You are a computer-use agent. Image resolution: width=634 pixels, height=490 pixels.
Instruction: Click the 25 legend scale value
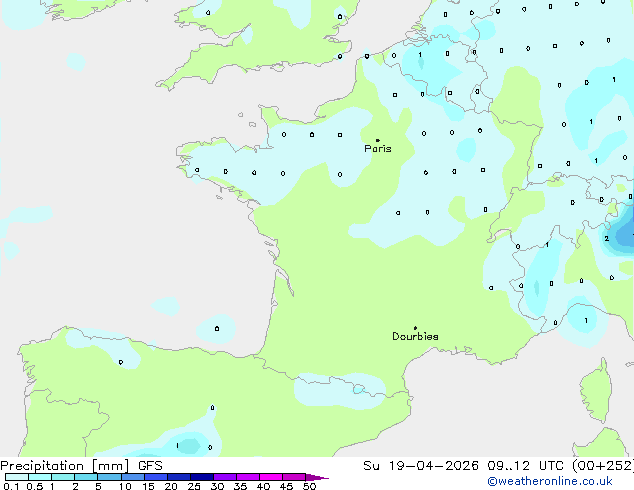tap(194, 486)
